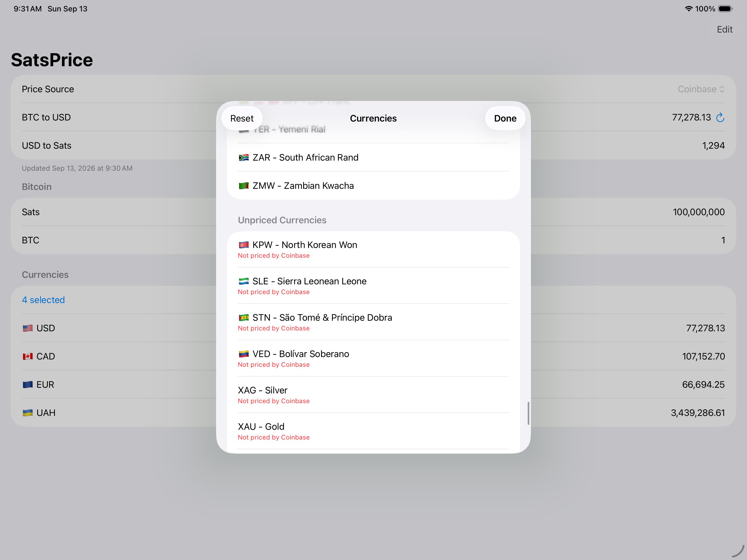
Task: Select XAG - Silver row
Action: (x=373, y=394)
